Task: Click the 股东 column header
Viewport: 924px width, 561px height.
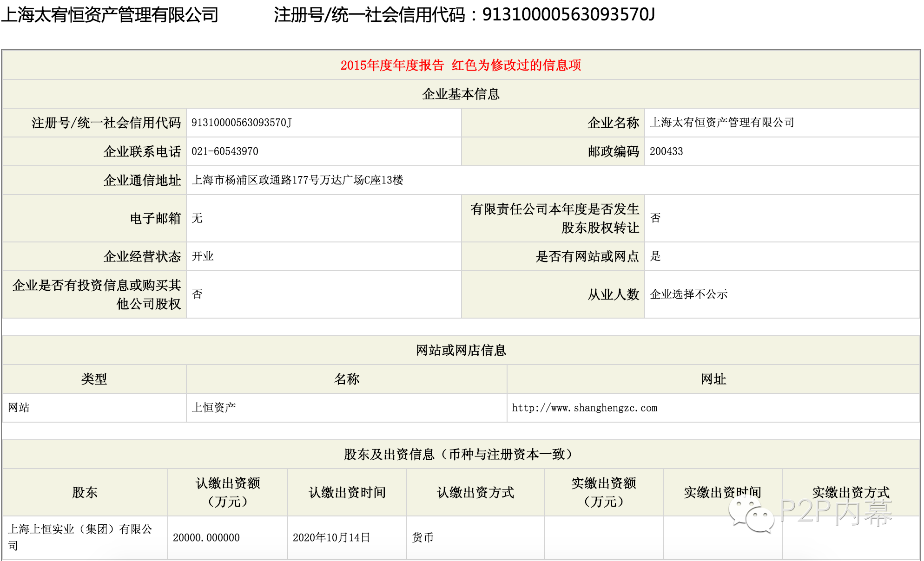Action: tap(85, 493)
